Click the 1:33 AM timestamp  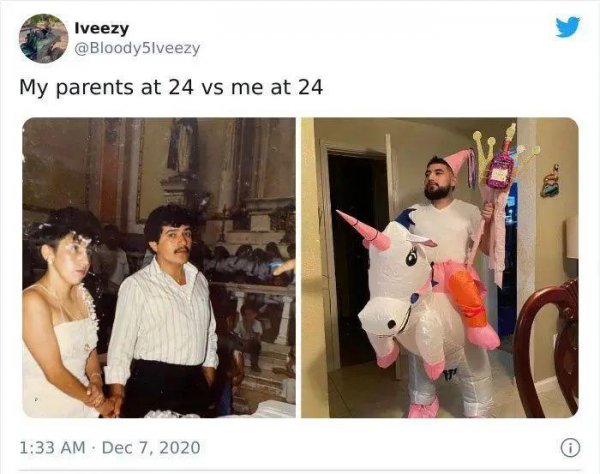[x=52, y=448]
